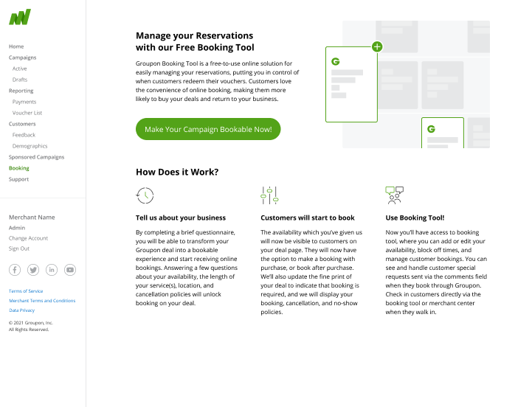Click Change Account
This screenshot has width=532, height=407.
[x=28, y=238]
